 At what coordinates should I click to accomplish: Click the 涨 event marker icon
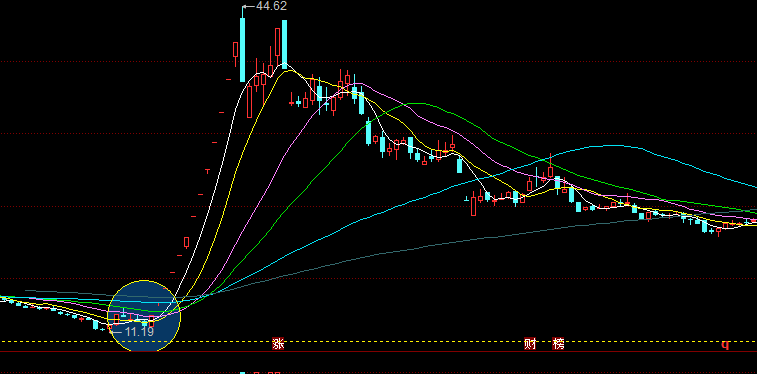[x=278, y=344]
